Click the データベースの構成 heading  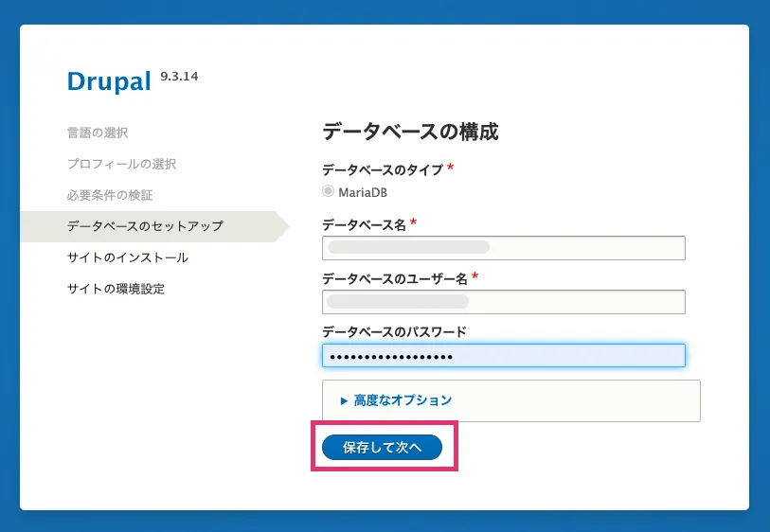(x=410, y=132)
